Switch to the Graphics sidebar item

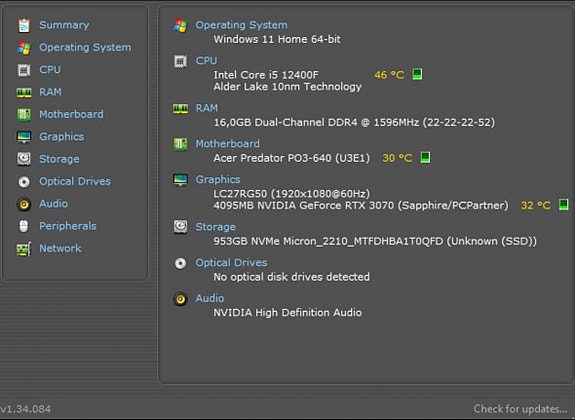click(62, 136)
